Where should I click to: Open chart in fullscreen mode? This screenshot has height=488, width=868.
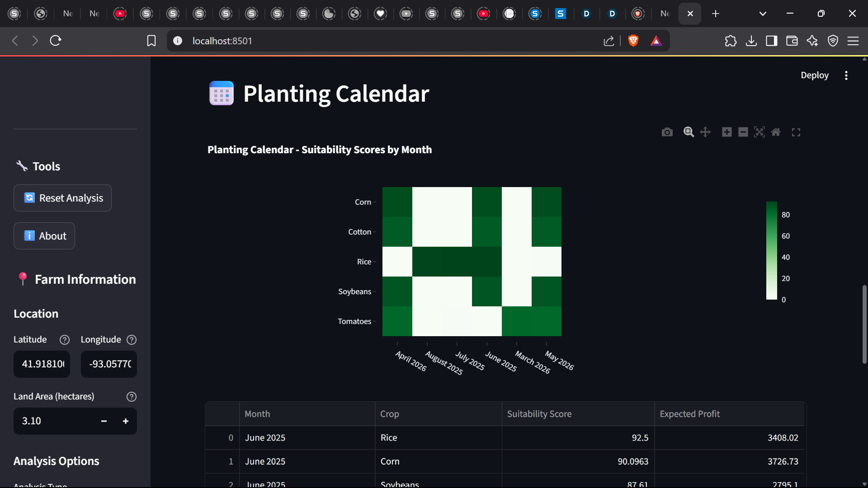tap(796, 132)
